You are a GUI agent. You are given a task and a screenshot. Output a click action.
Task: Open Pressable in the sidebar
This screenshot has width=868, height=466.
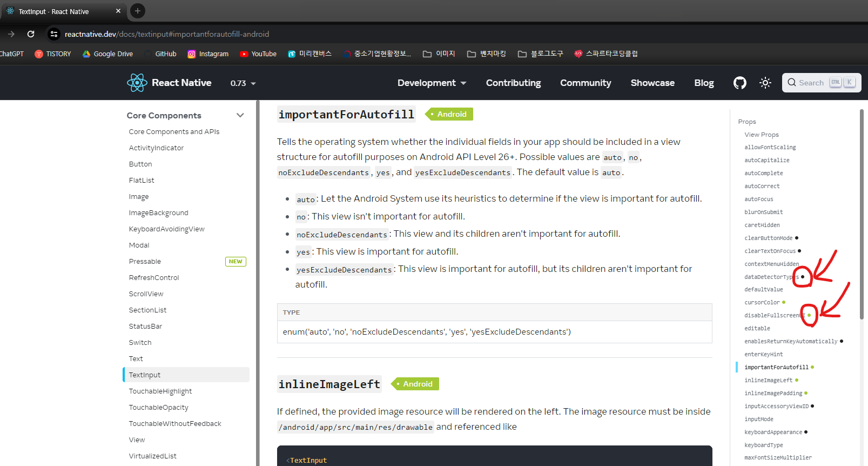(145, 261)
